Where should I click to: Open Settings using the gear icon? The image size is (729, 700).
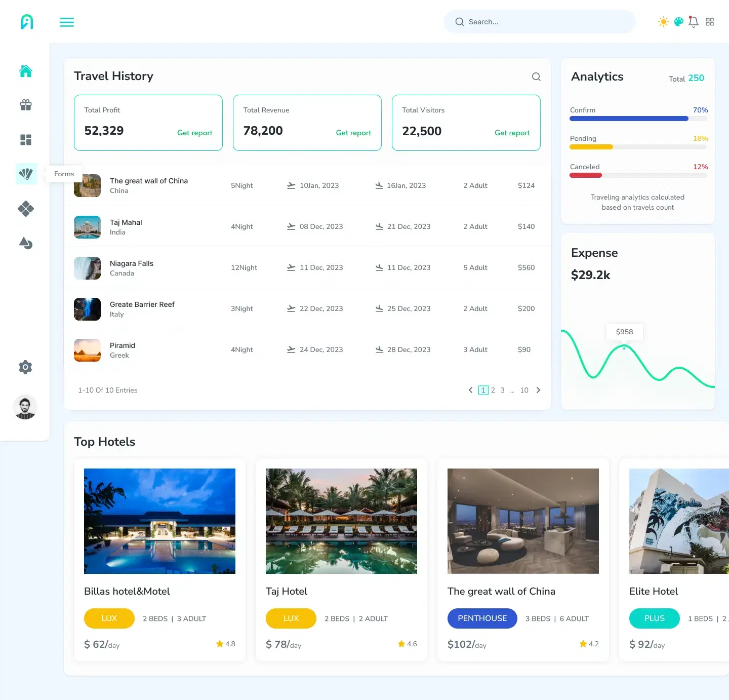click(25, 367)
